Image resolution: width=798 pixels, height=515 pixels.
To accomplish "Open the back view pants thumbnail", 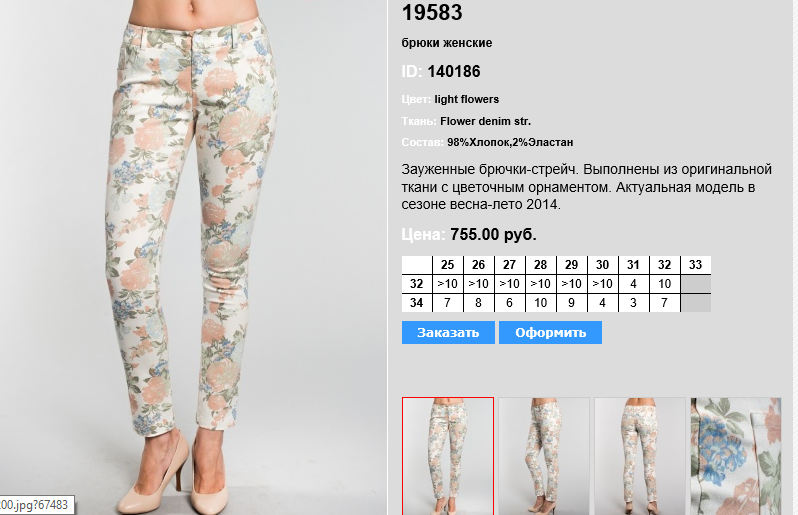I will pyautogui.click(x=640, y=456).
